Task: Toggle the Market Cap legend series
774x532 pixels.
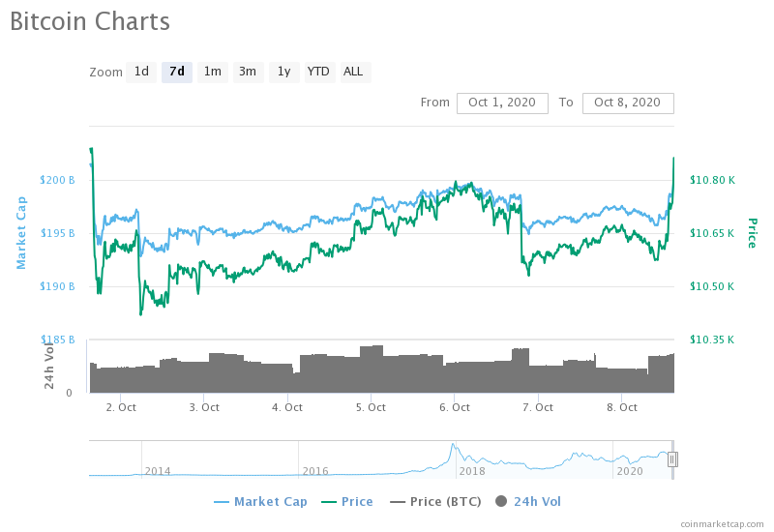Action: tap(260, 501)
